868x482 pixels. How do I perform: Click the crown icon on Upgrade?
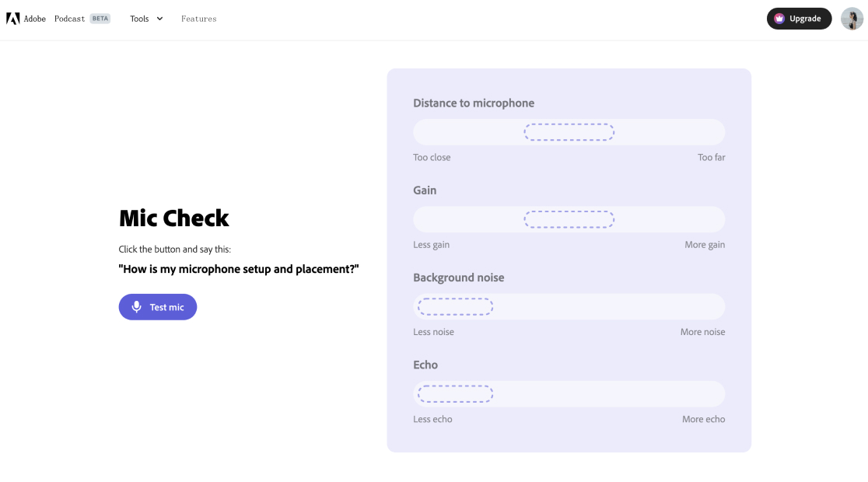tap(779, 19)
